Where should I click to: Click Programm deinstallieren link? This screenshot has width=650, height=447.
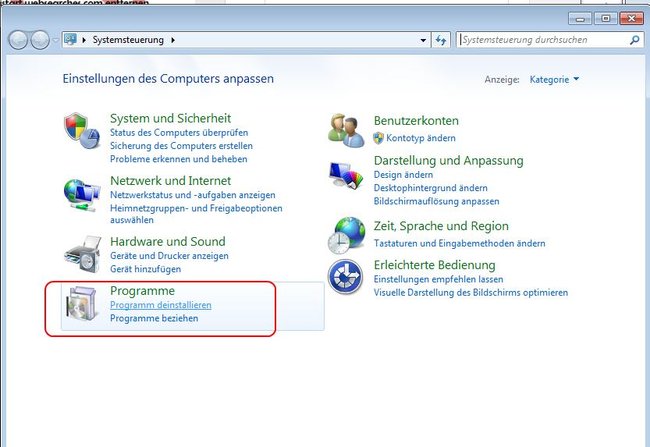[160, 305]
